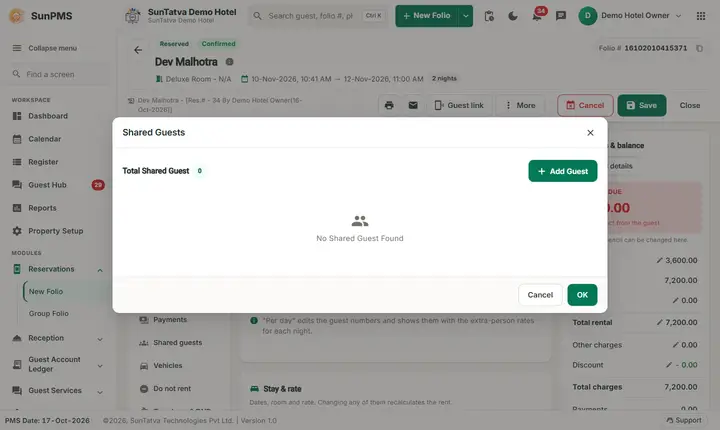
Task: Open Dashboard in sidebar
Action: [48, 116]
